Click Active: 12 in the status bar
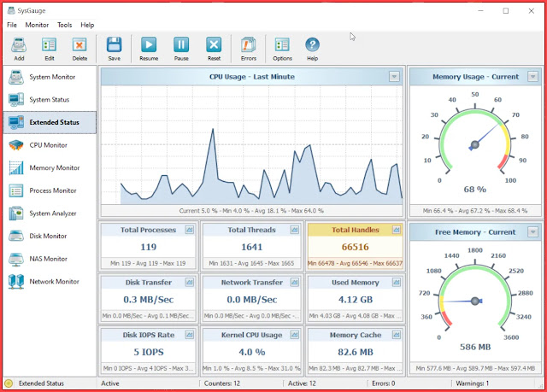This screenshot has height=392, width=547. click(302, 383)
